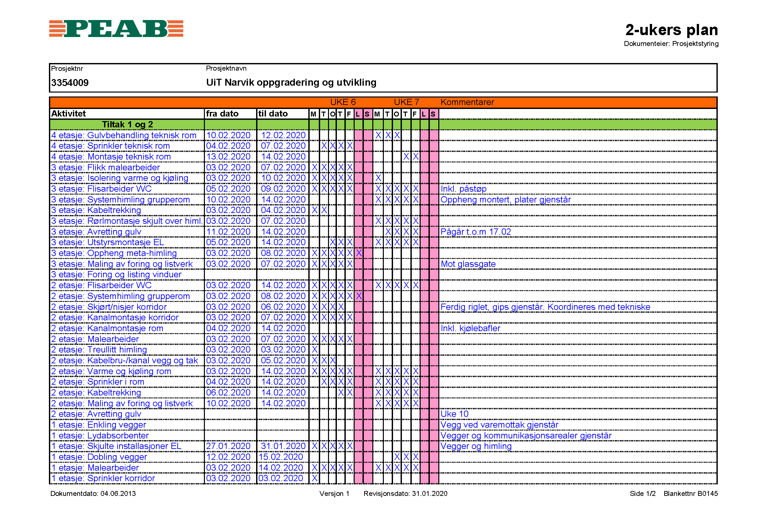
Task: Select green 'Tiltak 1 og 2' section row
Action: coord(127,124)
